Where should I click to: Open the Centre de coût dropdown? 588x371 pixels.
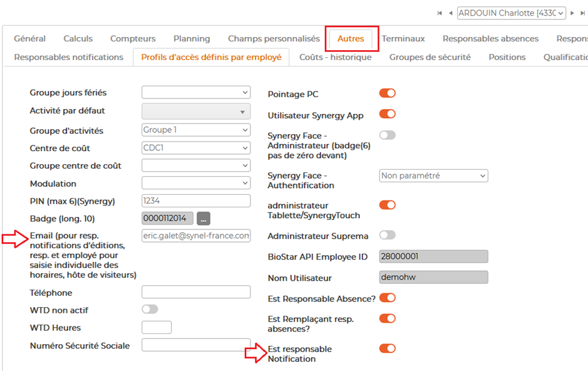[x=196, y=148]
